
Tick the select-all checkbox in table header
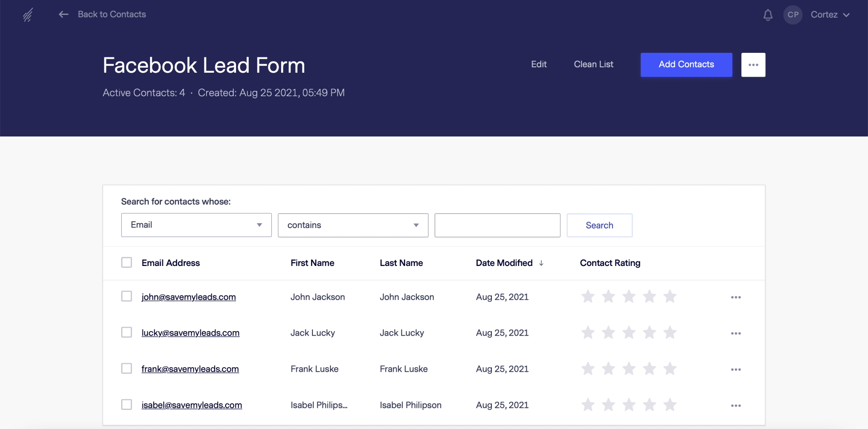pos(127,262)
